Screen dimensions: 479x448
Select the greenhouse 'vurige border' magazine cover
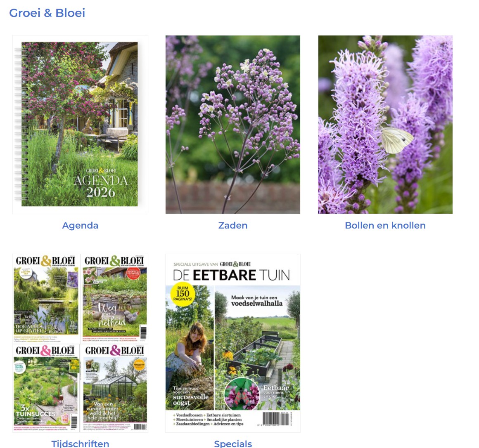(114, 388)
